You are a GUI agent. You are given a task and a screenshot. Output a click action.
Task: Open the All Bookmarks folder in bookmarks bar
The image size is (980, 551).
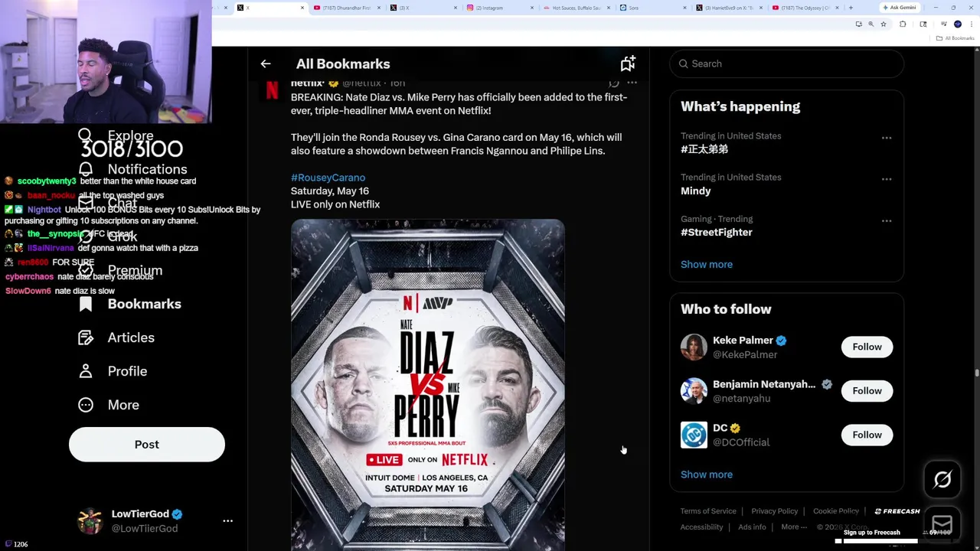click(x=955, y=38)
